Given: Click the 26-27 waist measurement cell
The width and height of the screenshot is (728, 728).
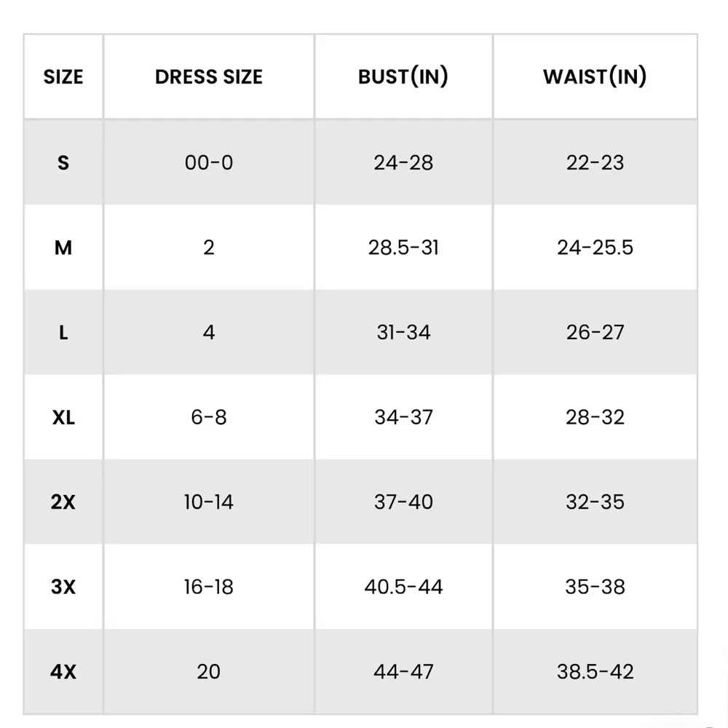Looking at the screenshot, I should tap(595, 333).
